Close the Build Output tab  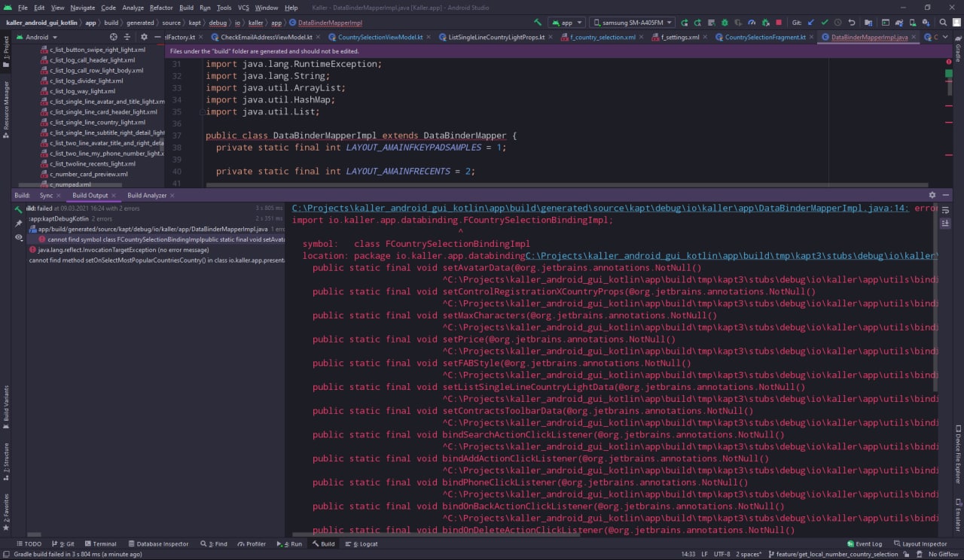(x=114, y=196)
